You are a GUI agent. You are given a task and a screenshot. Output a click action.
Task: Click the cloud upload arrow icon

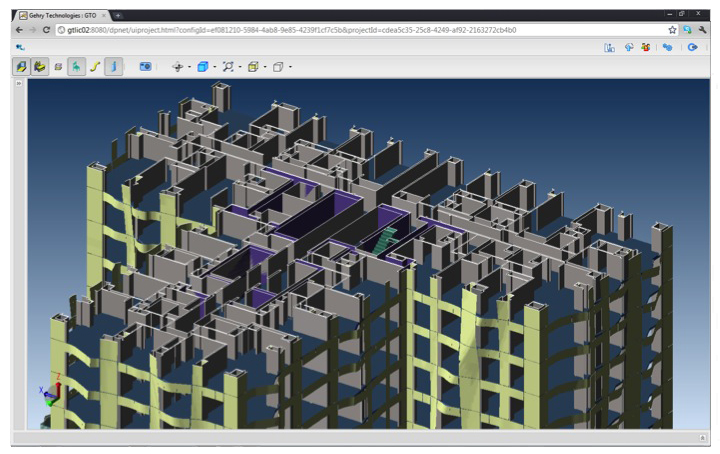(x=629, y=47)
